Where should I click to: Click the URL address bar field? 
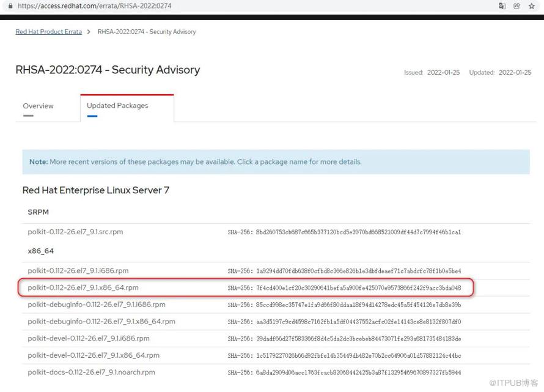[244, 6]
